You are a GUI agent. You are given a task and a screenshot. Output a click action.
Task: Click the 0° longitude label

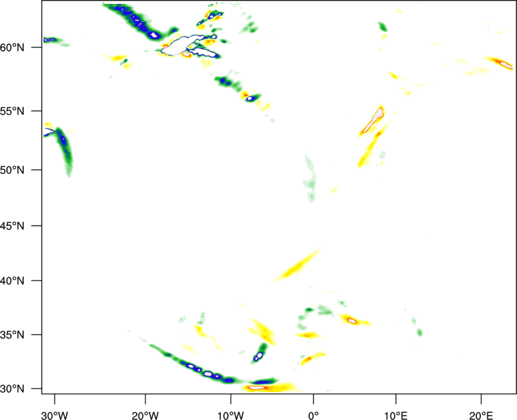(313, 415)
